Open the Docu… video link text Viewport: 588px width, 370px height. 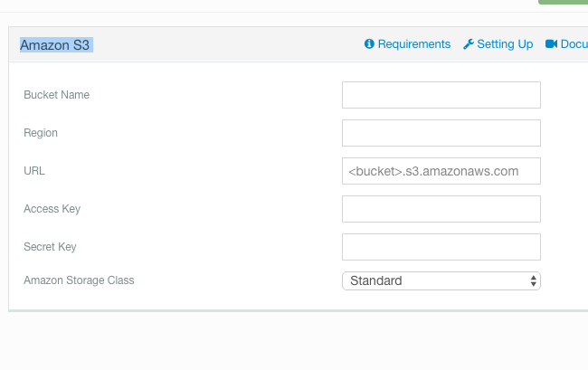point(574,44)
